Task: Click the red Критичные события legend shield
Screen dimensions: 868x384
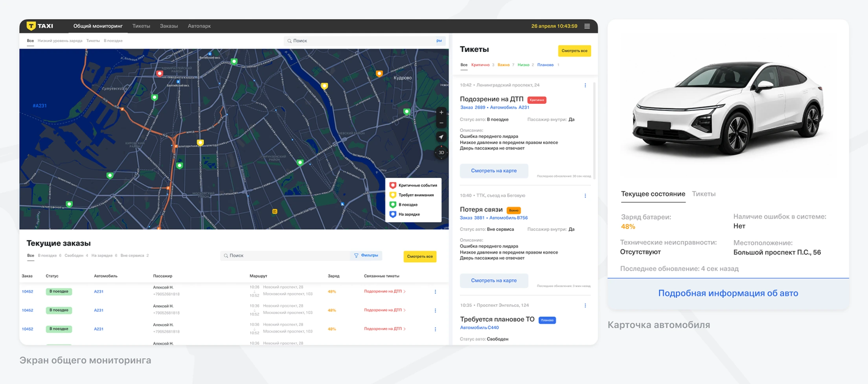Action: pos(393,185)
